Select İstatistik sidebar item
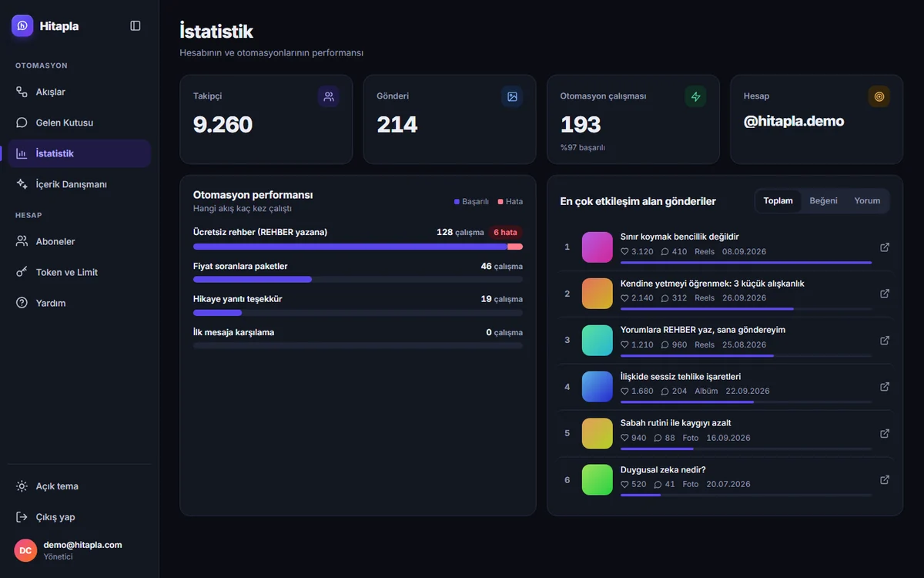Image resolution: width=924 pixels, height=578 pixels. 79,153
